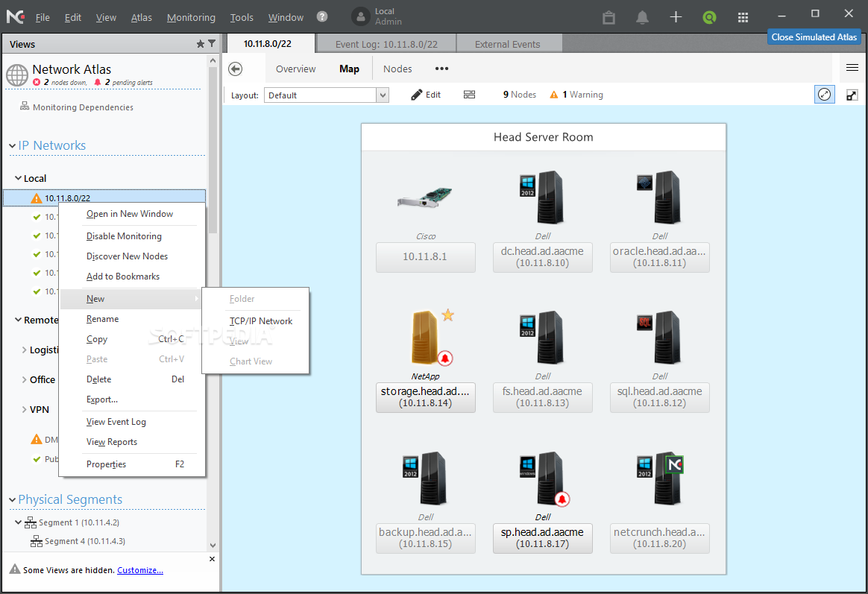Switch to the Nodes tab

[x=397, y=69]
